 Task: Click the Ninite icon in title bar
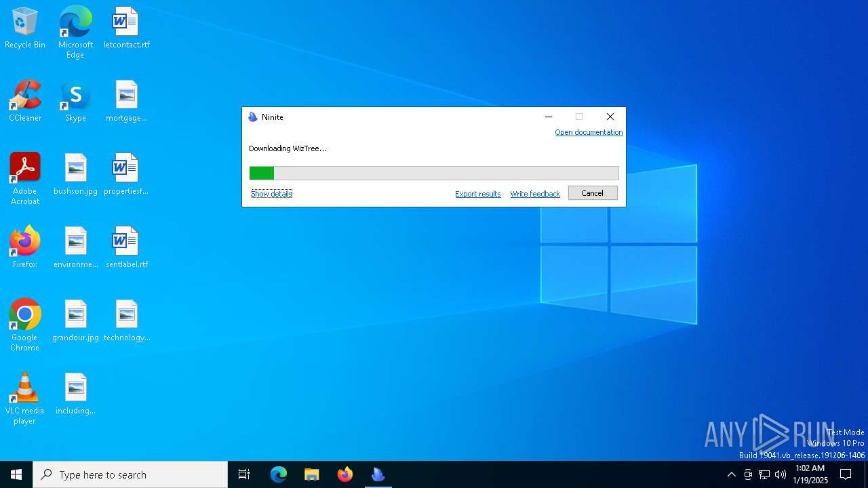(x=253, y=117)
